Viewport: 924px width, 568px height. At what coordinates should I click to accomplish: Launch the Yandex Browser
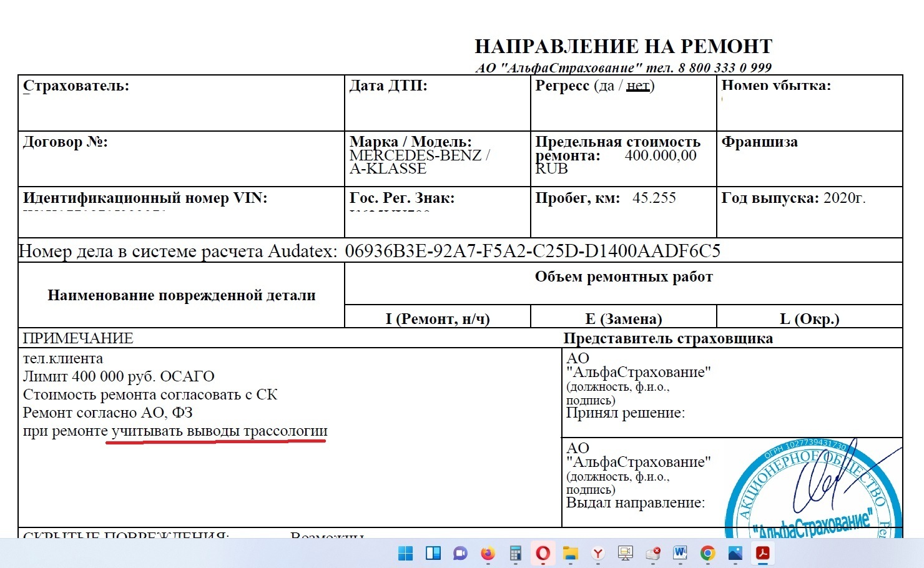pos(597,553)
